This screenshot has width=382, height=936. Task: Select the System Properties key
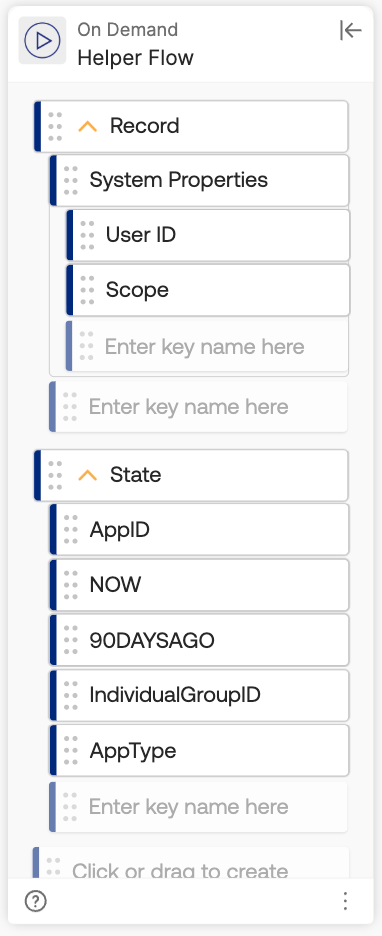[x=199, y=180]
